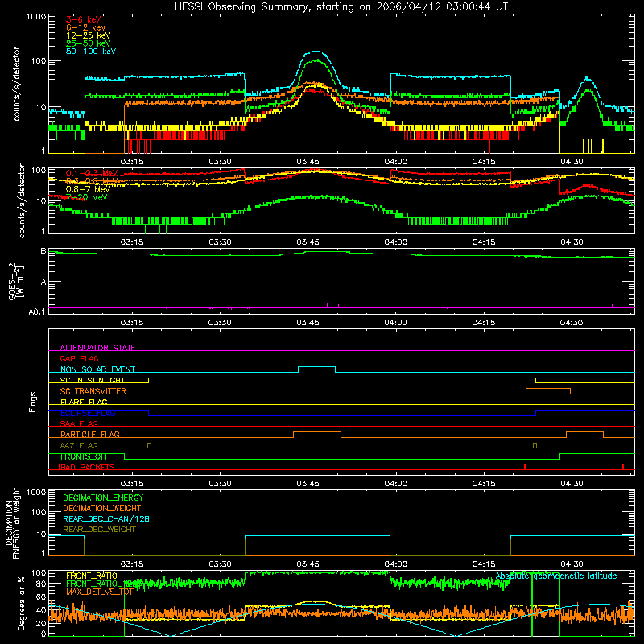Click the green 7-20 MeV legend label
Image resolution: width=644 pixels, height=644 pixels.
[x=87, y=197]
